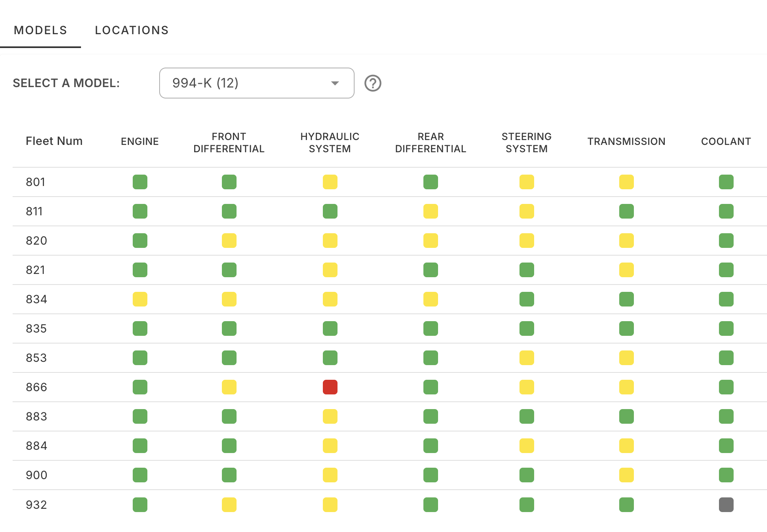This screenshot has height=532, width=767.
Task: Open the green Transmission indicator for fleet 811
Action: point(626,211)
